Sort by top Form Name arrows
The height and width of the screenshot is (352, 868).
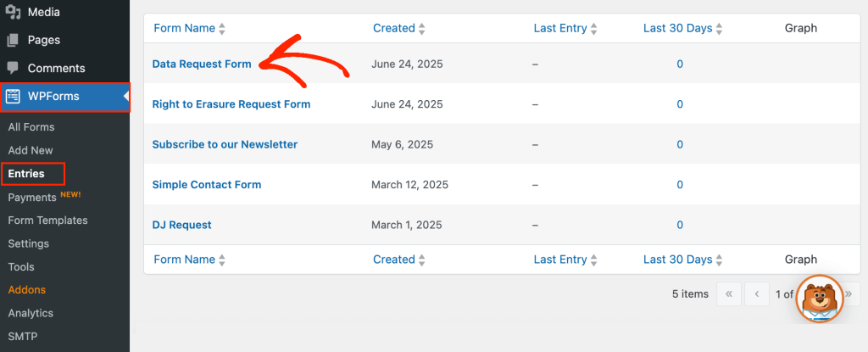coord(222,29)
